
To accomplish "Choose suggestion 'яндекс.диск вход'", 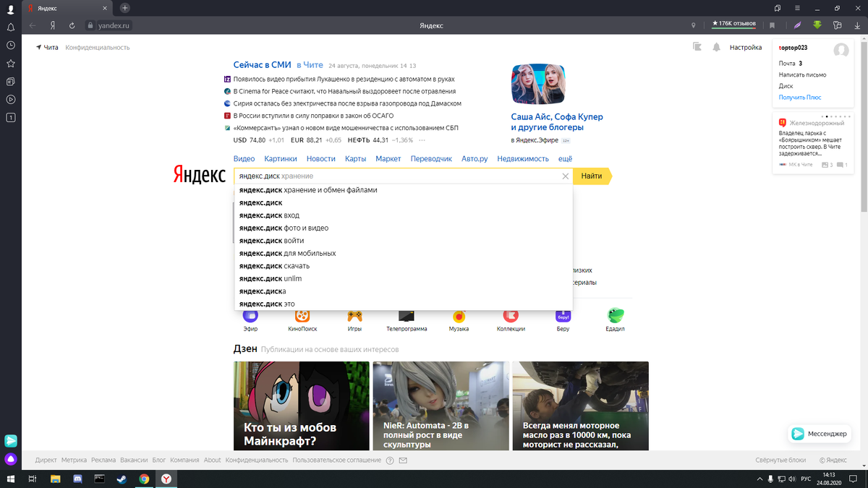I will pyautogui.click(x=404, y=215).
